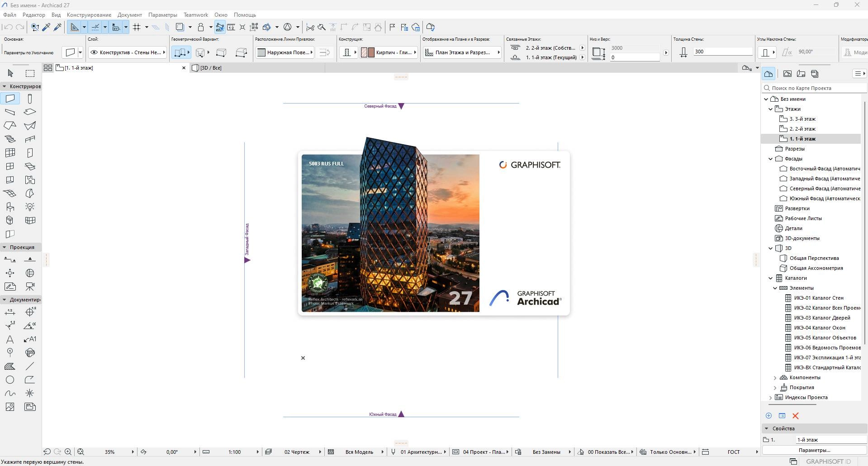Select the Object chair tool
868x466 pixels.
(x=10, y=207)
